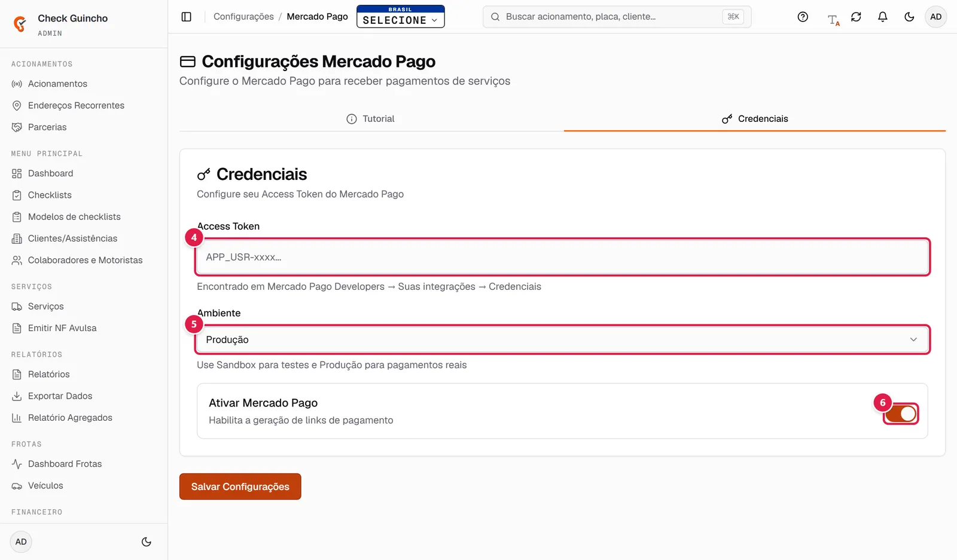The image size is (957, 560).
Task: Select the Credenciais tab
Action: 755,119
